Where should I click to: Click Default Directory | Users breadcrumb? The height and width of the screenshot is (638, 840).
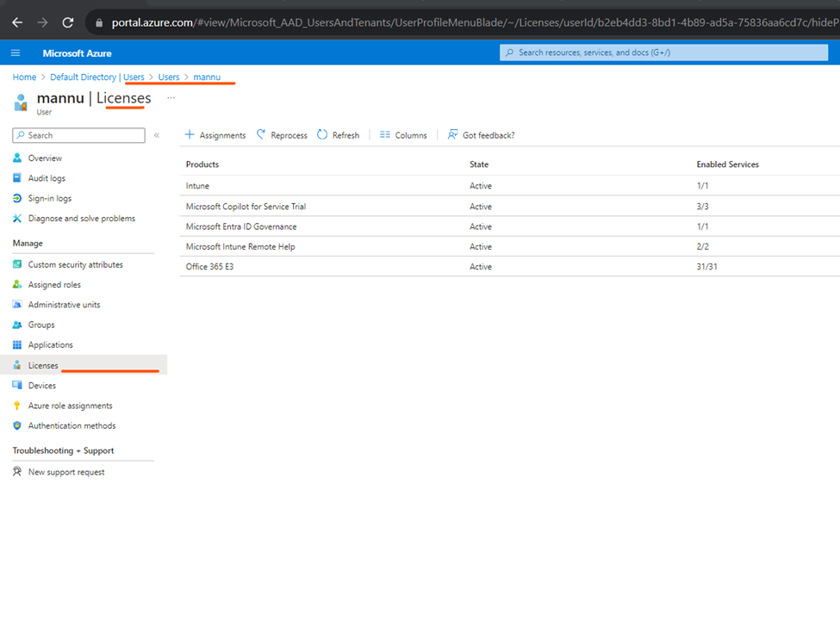click(x=97, y=77)
